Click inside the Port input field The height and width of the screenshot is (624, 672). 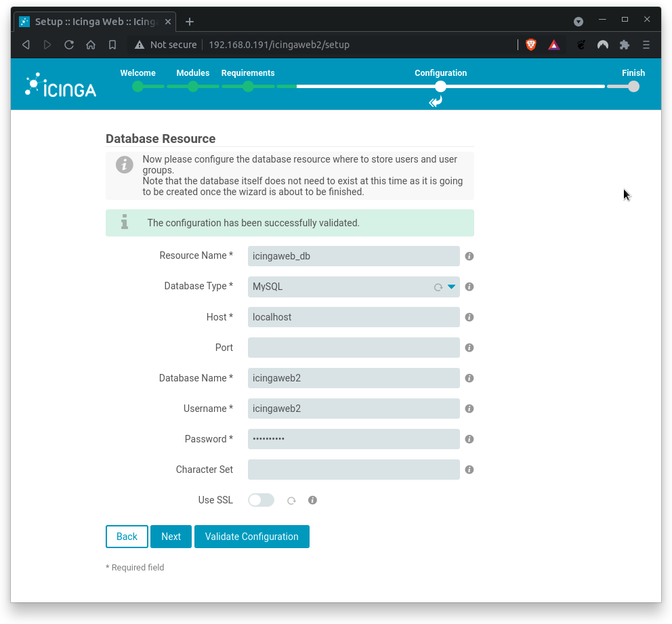point(353,348)
